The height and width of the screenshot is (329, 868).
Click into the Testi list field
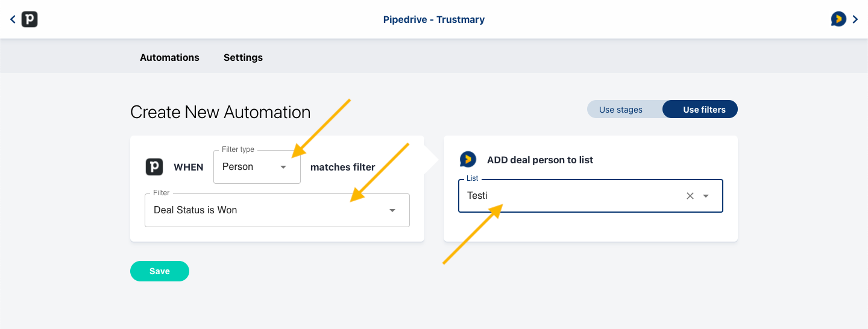coord(567,196)
